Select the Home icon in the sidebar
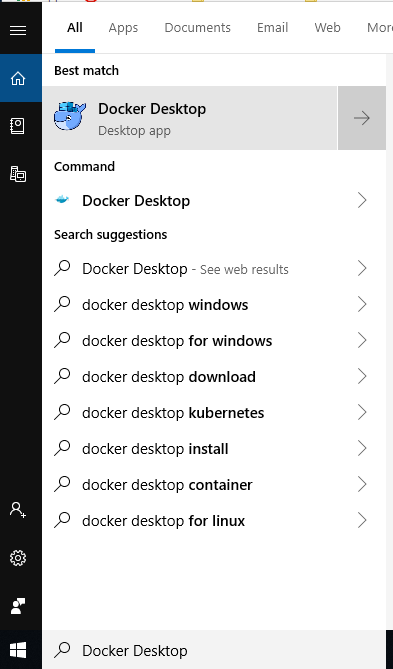Screen dimensions: 393x669 (x=18, y=79)
